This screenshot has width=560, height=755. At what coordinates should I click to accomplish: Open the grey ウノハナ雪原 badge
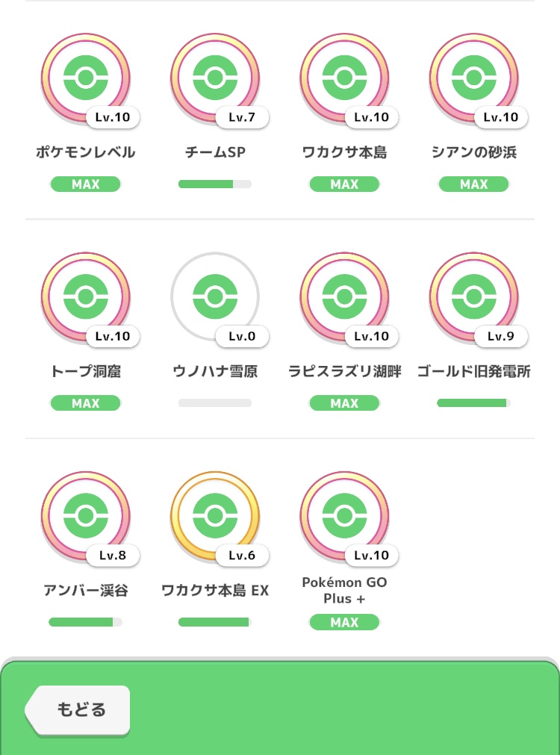pyautogui.click(x=215, y=296)
